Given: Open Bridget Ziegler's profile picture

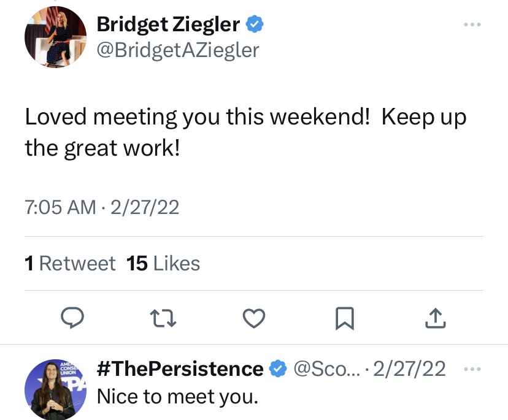Looking at the screenshot, I should 56,37.
